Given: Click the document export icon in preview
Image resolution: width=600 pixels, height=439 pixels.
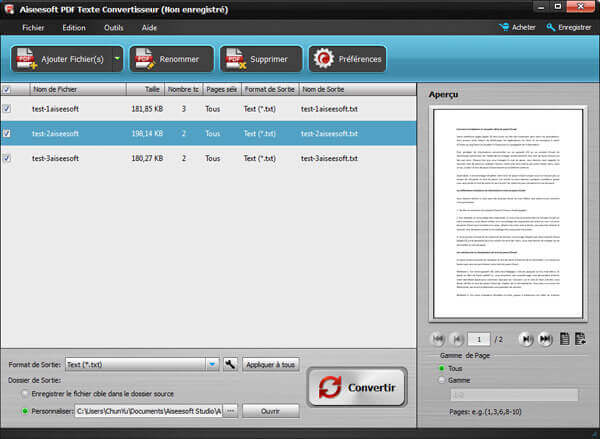Looking at the screenshot, I should tap(580, 339).
